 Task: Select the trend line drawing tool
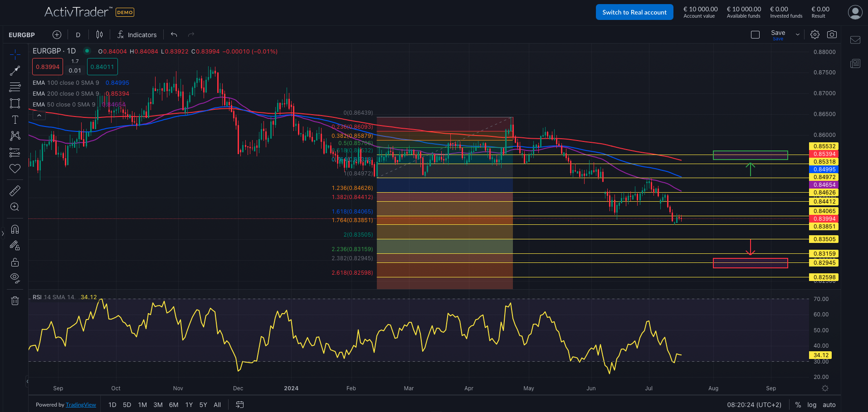[15, 70]
